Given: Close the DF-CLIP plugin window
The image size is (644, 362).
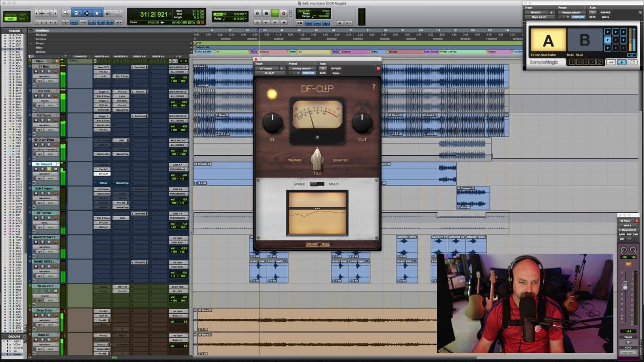Looking at the screenshot, I should 256,59.
